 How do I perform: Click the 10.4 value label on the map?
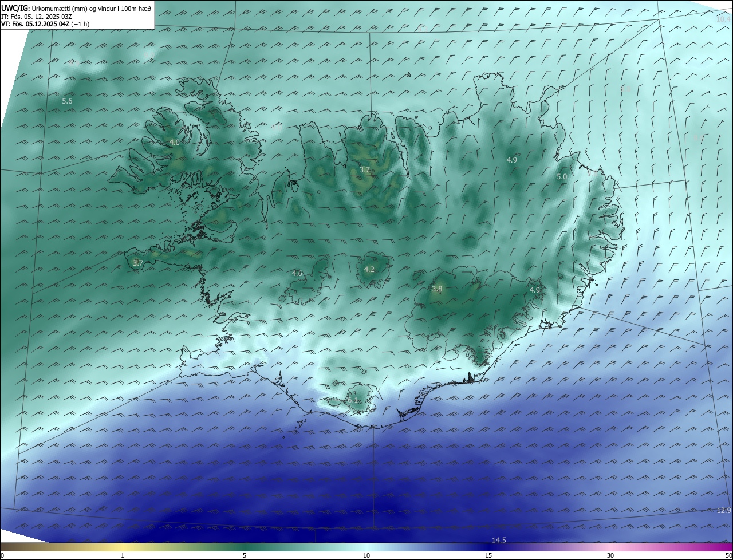click(724, 19)
